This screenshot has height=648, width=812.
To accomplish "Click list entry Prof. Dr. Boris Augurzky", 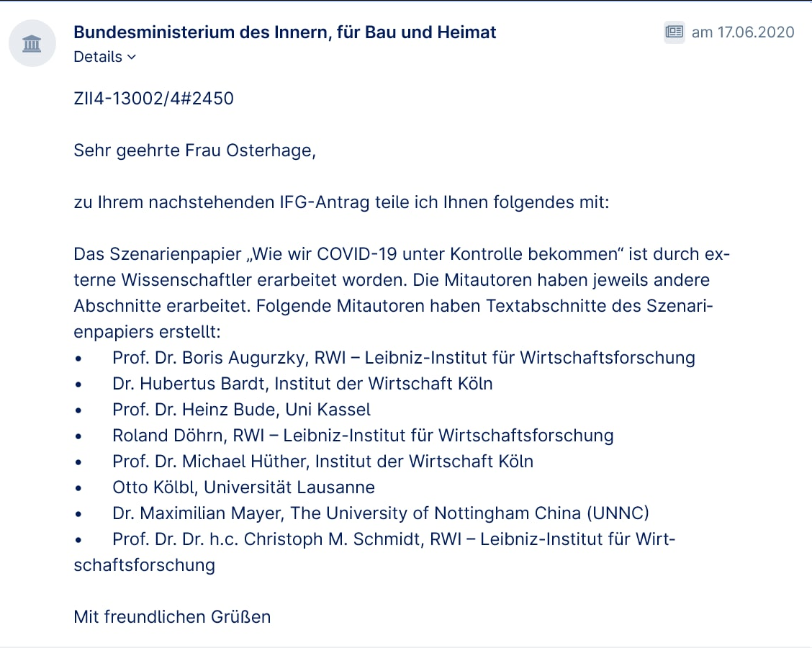I will tap(404, 357).
